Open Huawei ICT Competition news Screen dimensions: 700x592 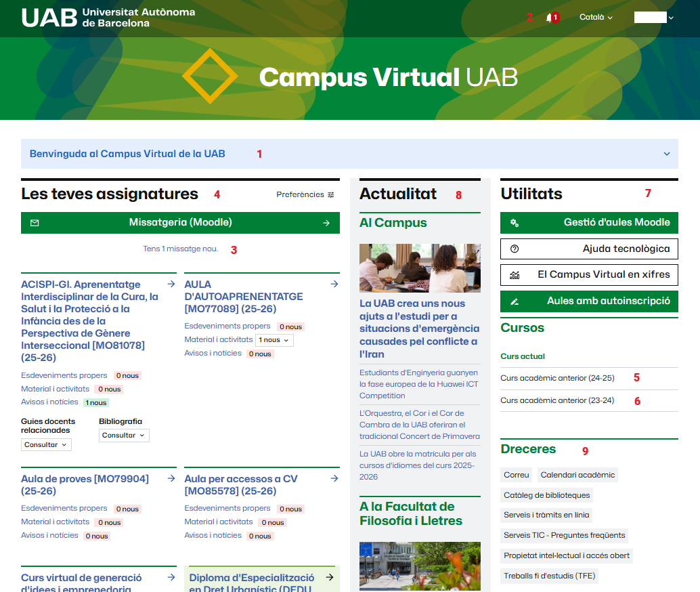click(x=419, y=384)
